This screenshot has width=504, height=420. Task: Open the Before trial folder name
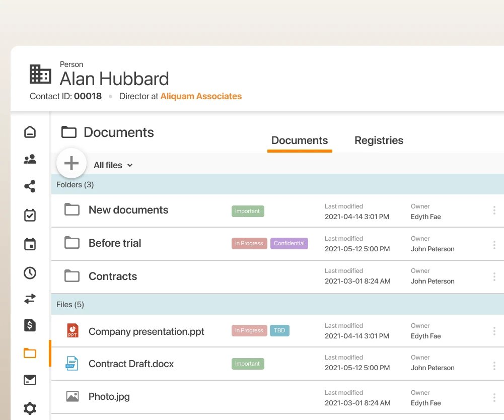click(115, 243)
